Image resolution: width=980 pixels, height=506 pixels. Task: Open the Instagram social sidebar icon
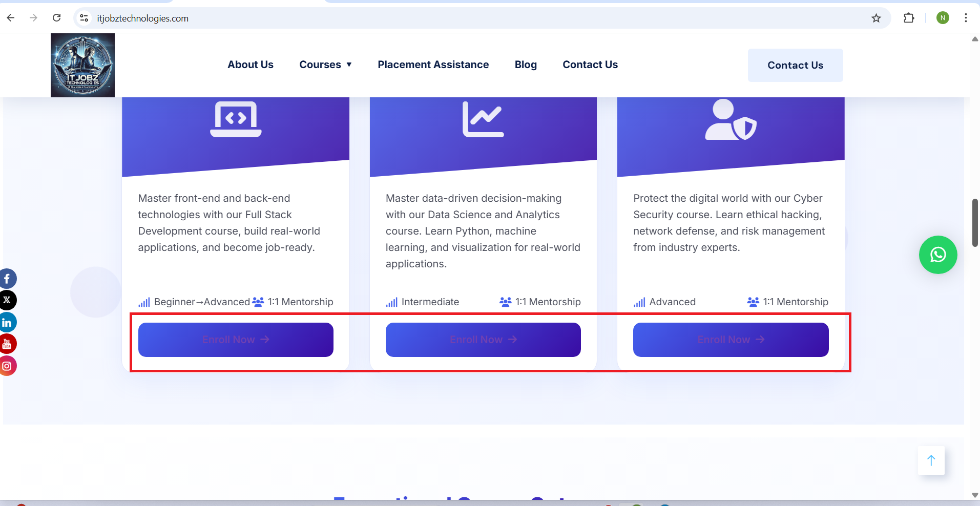tap(7, 366)
